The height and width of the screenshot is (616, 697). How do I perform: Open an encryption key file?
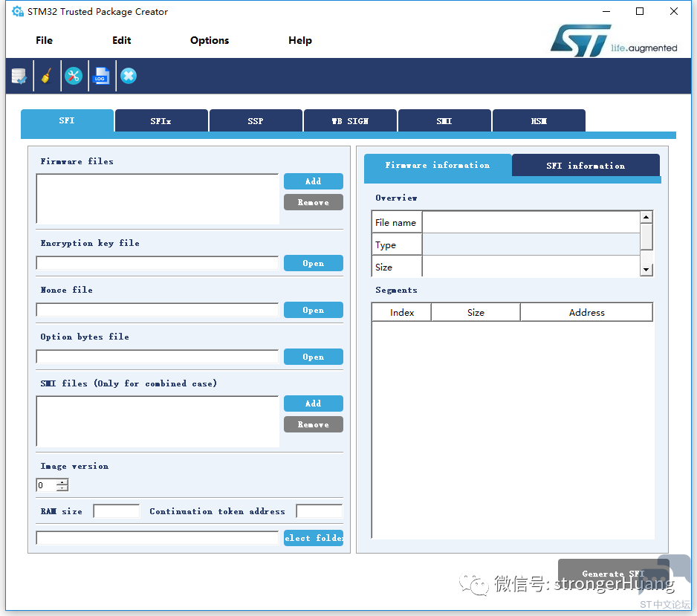pyautogui.click(x=313, y=263)
